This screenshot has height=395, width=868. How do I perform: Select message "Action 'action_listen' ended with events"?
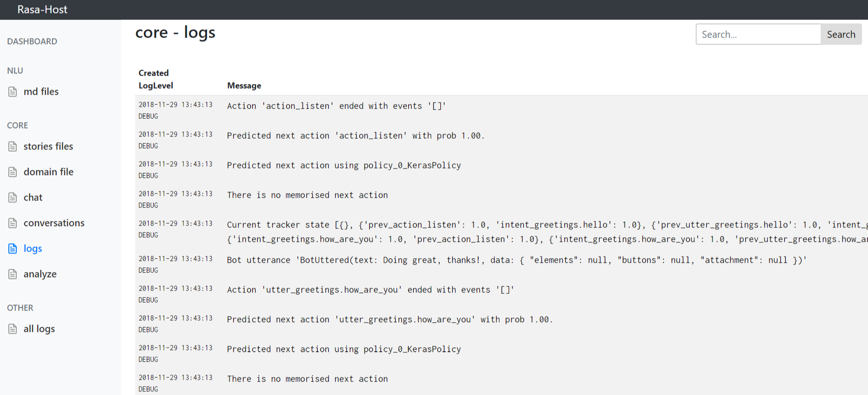point(336,106)
